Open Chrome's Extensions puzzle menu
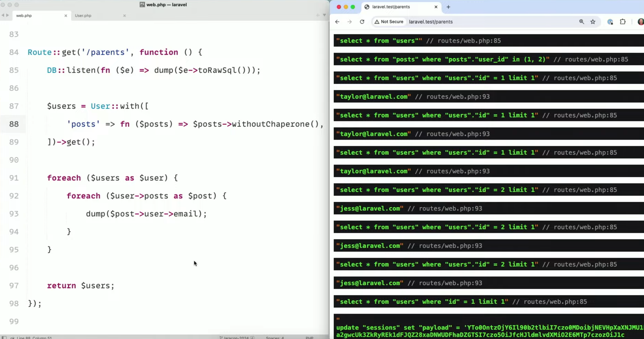This screenshot has height=339, width=644. [623, 22]
